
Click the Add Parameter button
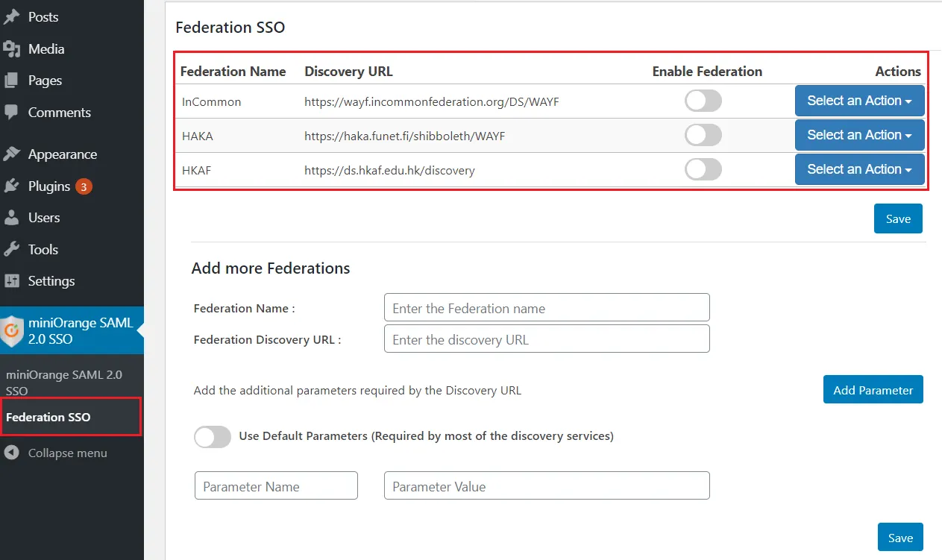(x=873, y=389)
